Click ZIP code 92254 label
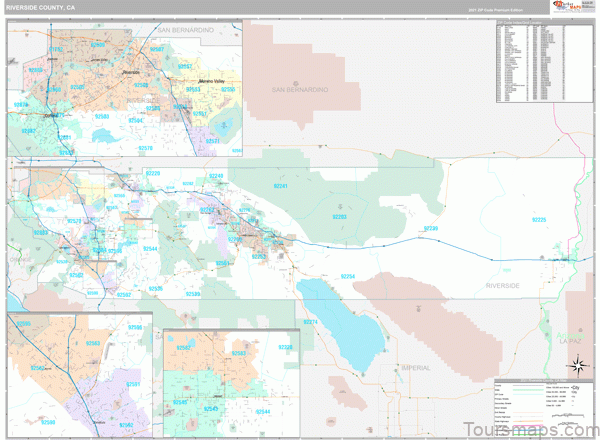Screen dimensions: 600x440 (x=348, y=275)
